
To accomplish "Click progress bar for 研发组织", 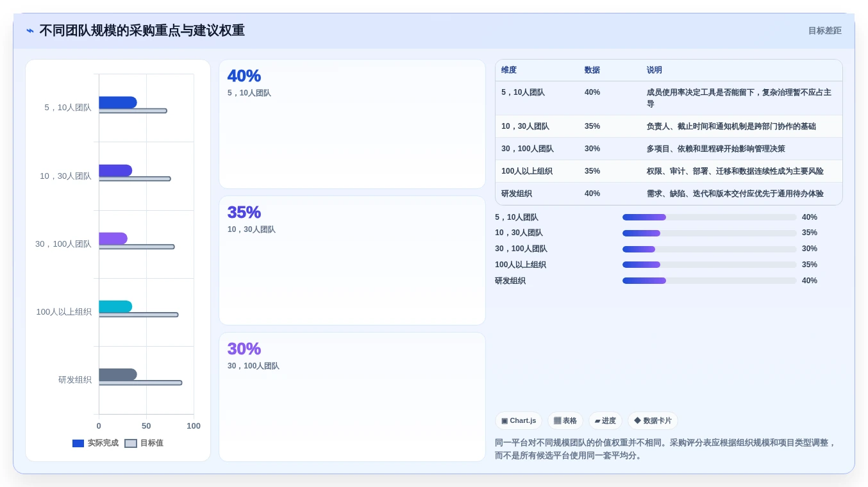I will (x=710, y=281).
